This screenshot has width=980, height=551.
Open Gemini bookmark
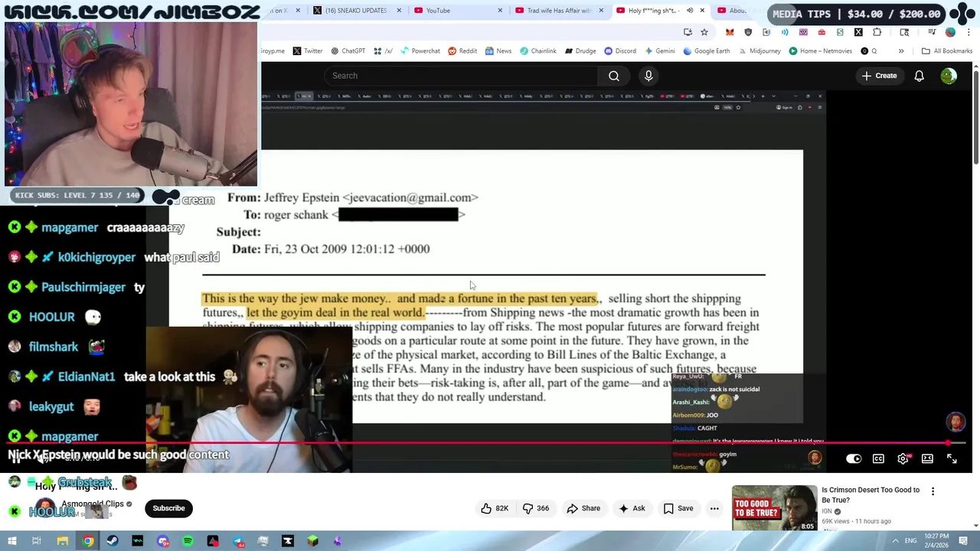(659, 51)
